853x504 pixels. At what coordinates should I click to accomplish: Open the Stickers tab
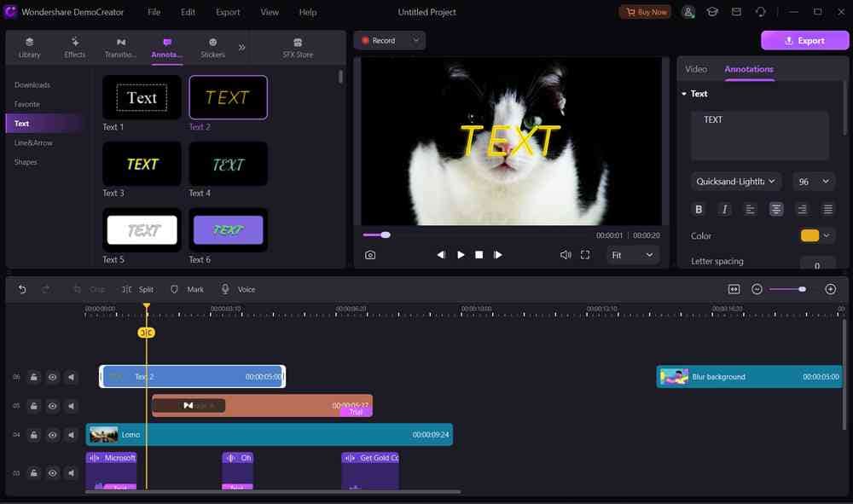point(212,48)
